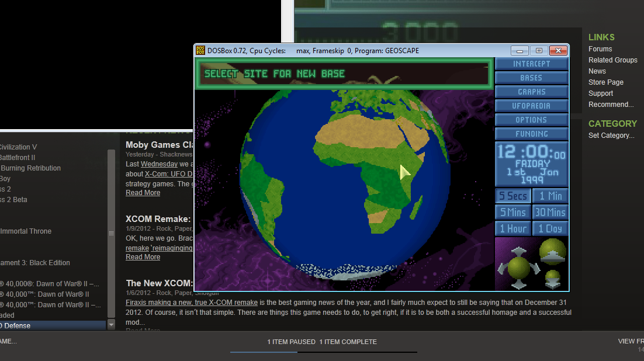
Task: Place the new base on Madagascar
Action: point(416,207)
